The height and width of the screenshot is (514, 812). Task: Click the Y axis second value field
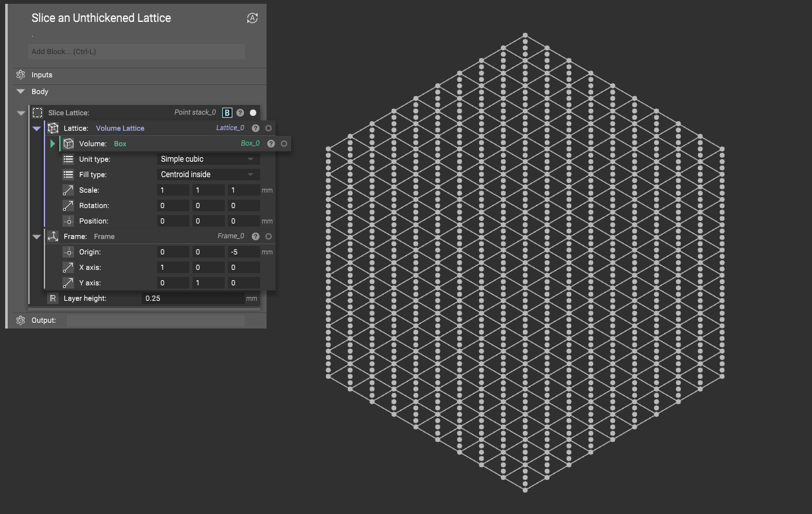[x=209, y=283]
